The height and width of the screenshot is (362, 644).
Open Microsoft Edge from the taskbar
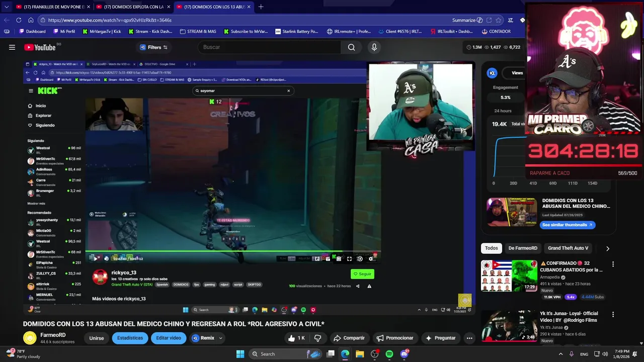[345, 354]
